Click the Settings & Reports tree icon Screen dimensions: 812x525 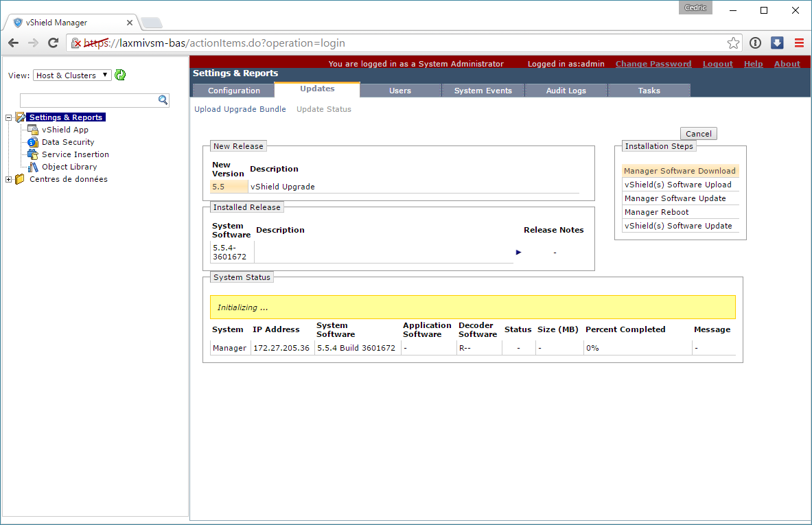[20, 117]
